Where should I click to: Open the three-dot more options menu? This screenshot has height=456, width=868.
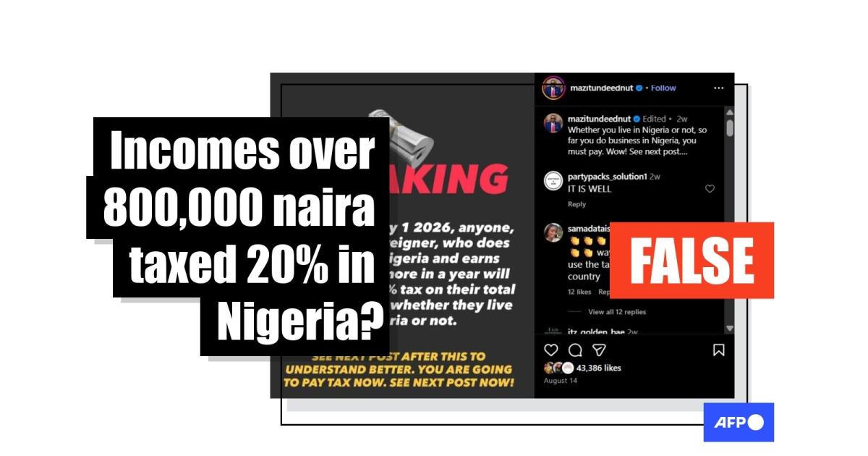718,88
